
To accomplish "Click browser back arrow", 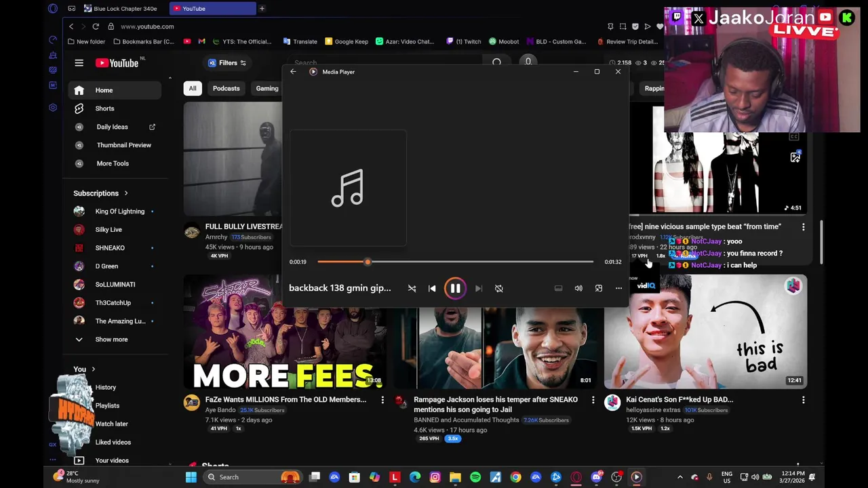I will pos(71,26).
